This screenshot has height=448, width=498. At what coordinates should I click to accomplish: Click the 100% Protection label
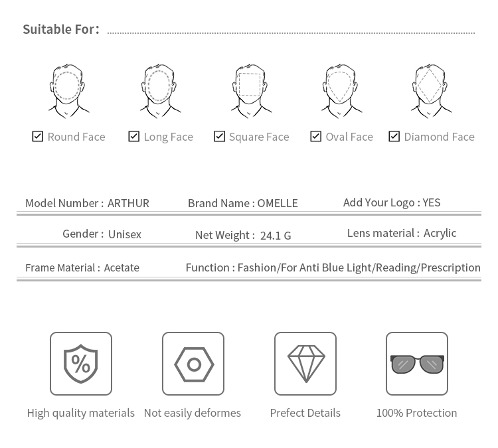417,413
